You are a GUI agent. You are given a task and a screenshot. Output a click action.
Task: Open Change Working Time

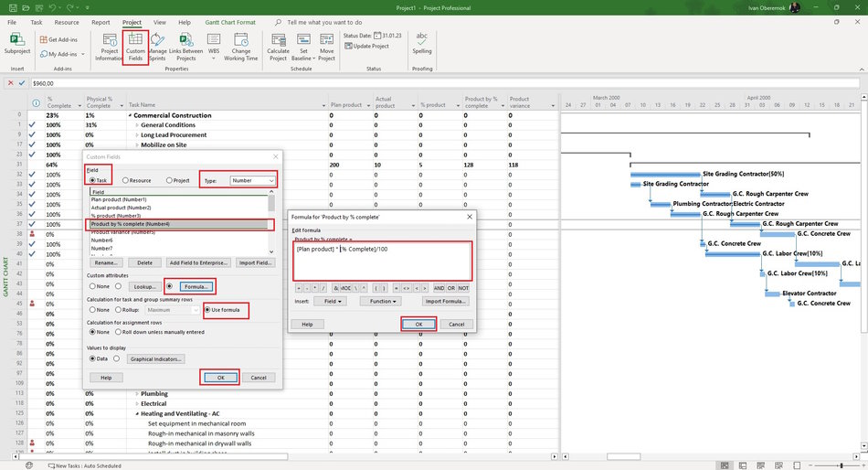coord(241,48)
